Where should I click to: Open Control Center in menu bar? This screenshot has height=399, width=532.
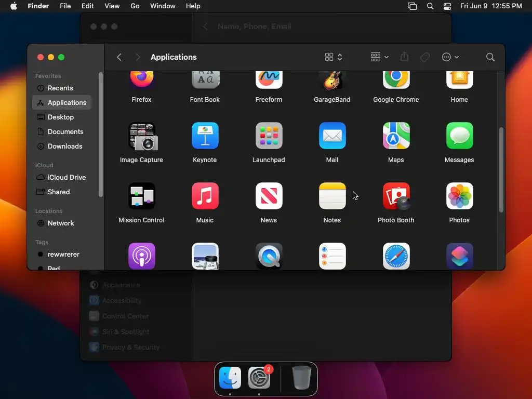447,6
